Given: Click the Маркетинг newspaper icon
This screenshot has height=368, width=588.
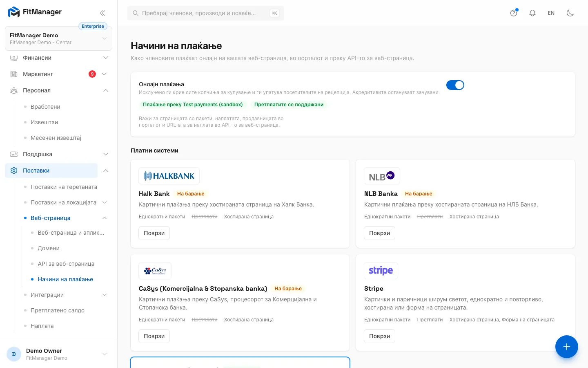Looking at the screenshot, I should (x=14, y=74).
